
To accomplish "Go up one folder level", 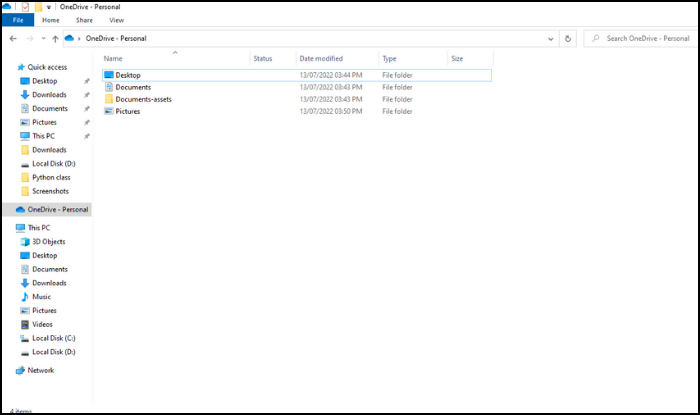I will [x=55, y=39].
